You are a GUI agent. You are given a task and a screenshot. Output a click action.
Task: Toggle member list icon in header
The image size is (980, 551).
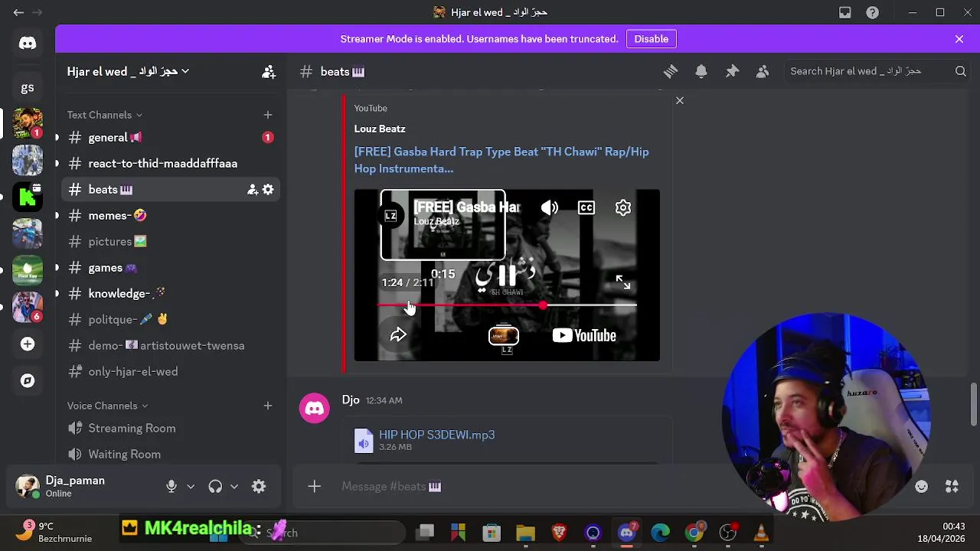click(763, 71)
